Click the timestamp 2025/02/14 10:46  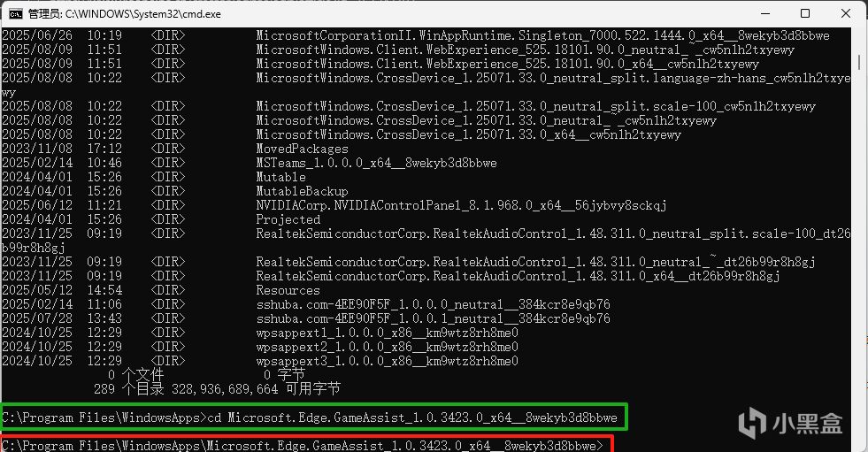tap(62, 164)
